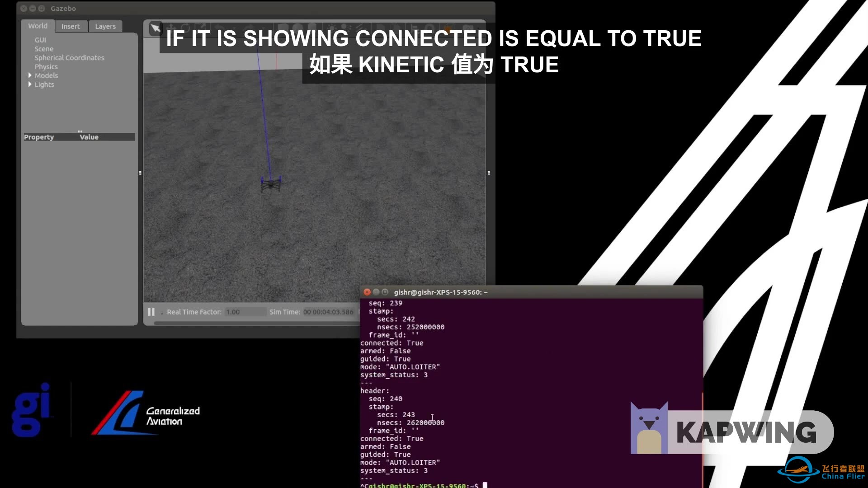Click Spherical Coordinates in World panel
Image resolution: width=868 pixels, height=488 pixels.
[69, 57]
